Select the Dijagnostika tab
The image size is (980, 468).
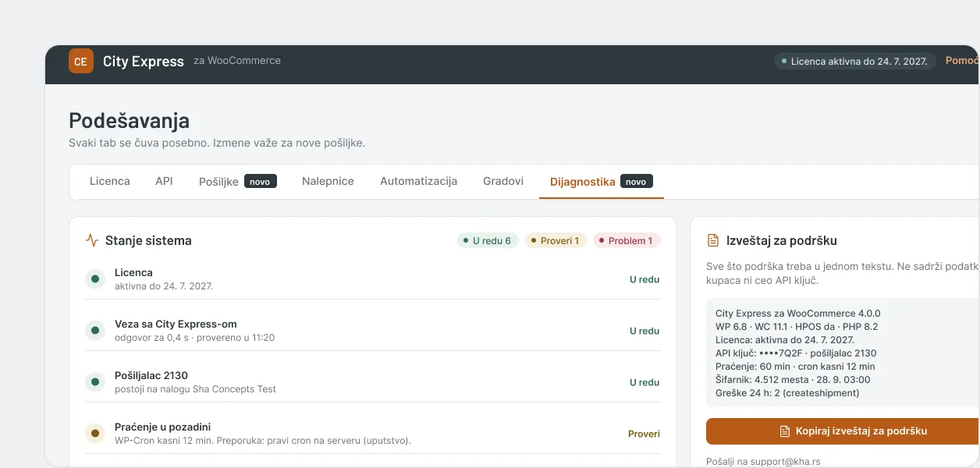(x=601, y=181)
